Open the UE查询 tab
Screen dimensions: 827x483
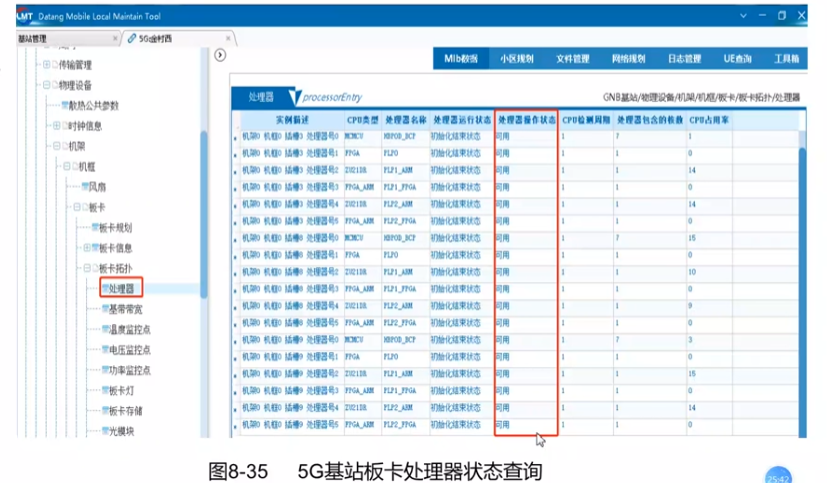click(x=737, y=59)
